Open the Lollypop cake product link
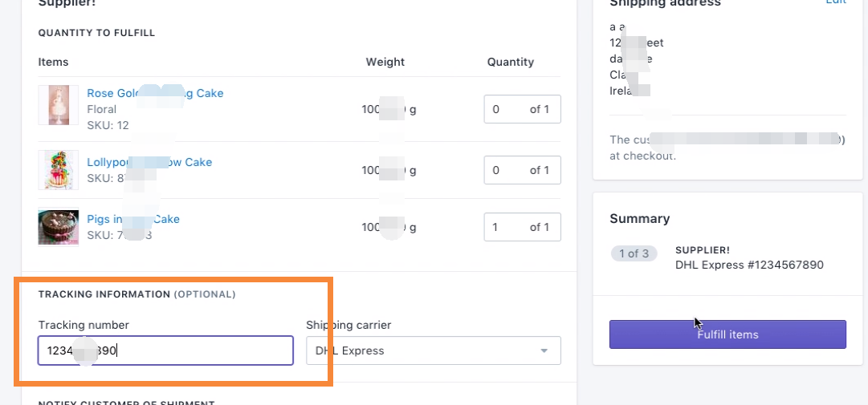This screenshot has height=405, width=868. (x=149, y=162)
